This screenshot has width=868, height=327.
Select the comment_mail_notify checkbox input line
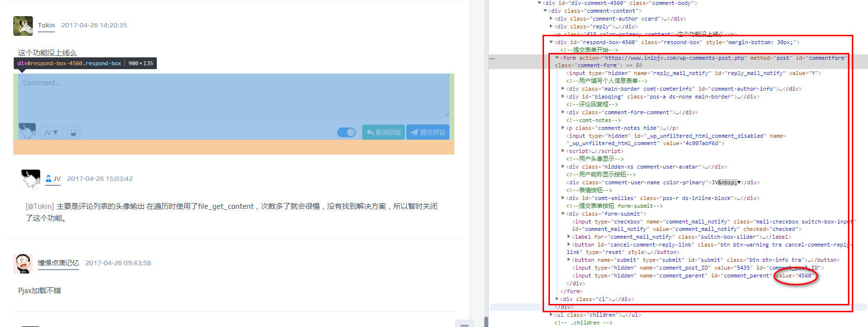point(714,225)
